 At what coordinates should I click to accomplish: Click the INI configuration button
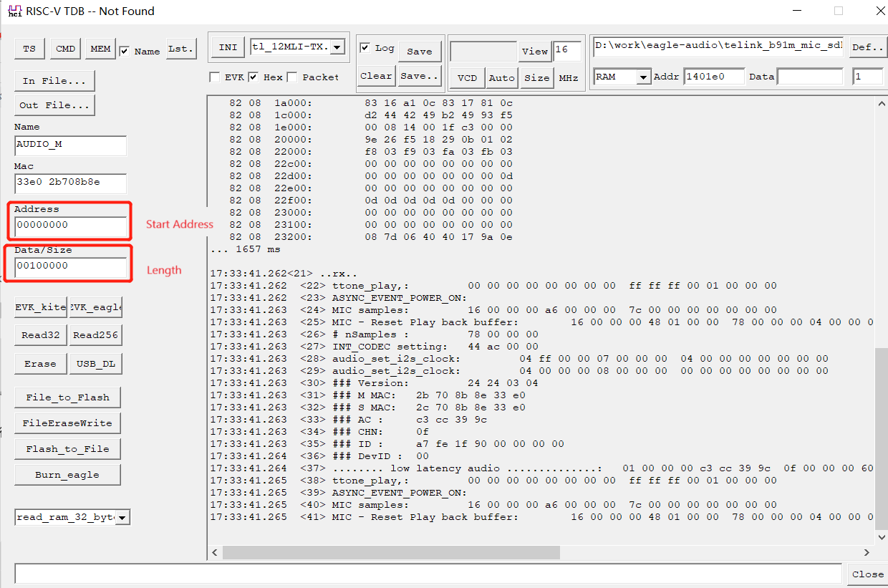click(x=227, y=47)
